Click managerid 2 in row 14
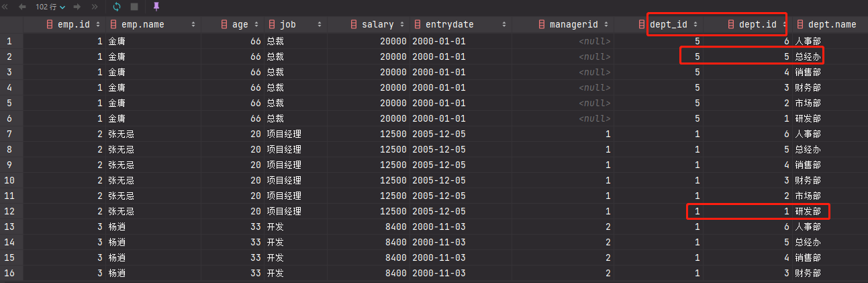Image resolution: width=868 pixels, height=283 pixels. [562, 242]
